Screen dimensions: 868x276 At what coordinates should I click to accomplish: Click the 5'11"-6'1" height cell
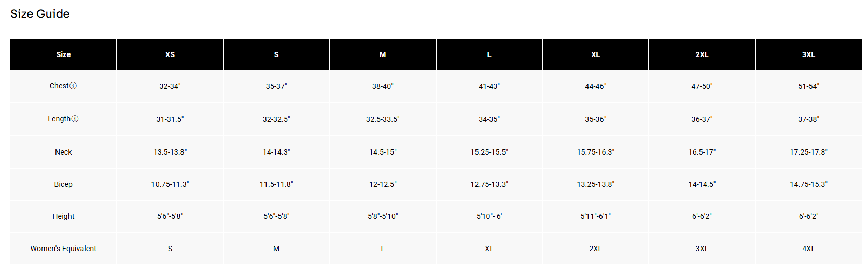(595, 216)
